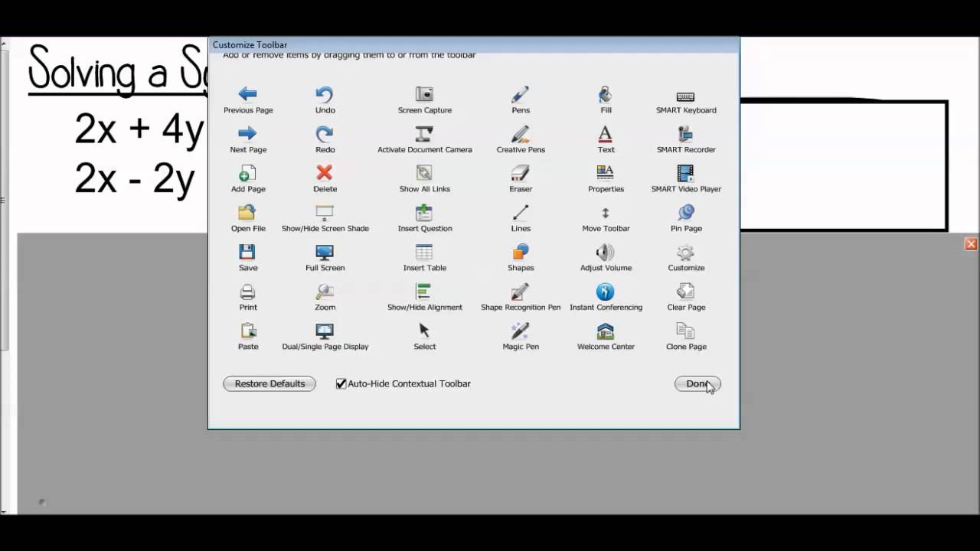This screenshot has width=980, height=551.
Task: Select the Magic Pen icon
Action: [x=521, y=331]
